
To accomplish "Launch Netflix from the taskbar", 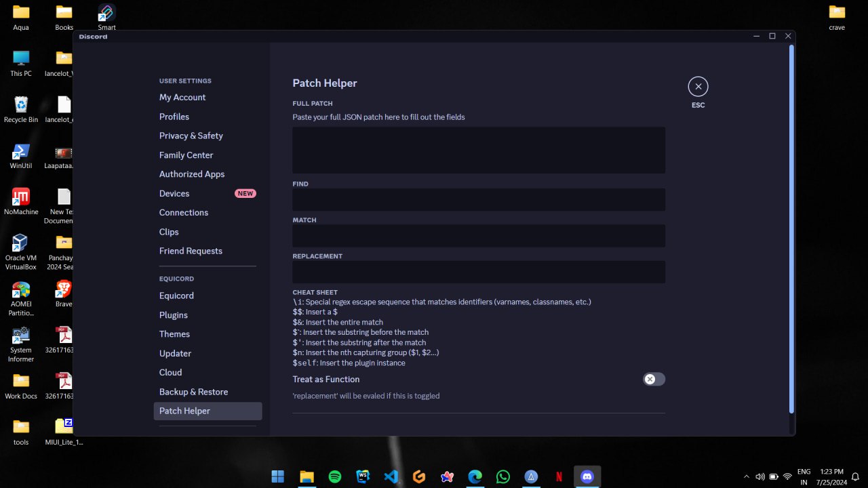I will pos(559,476).
